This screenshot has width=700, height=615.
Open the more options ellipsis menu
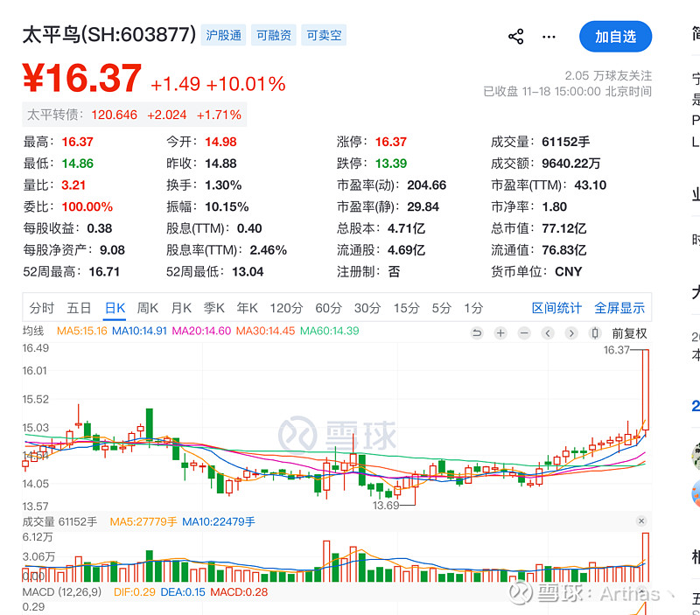549,37
